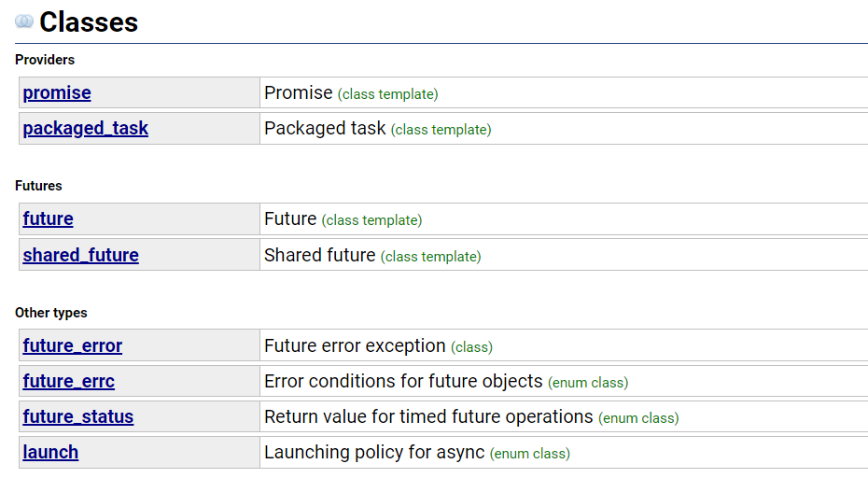The height and width of the screenshot is (478, 868).
Task: Click the Futures subsection heading
Action: click(x=38, y=186)
